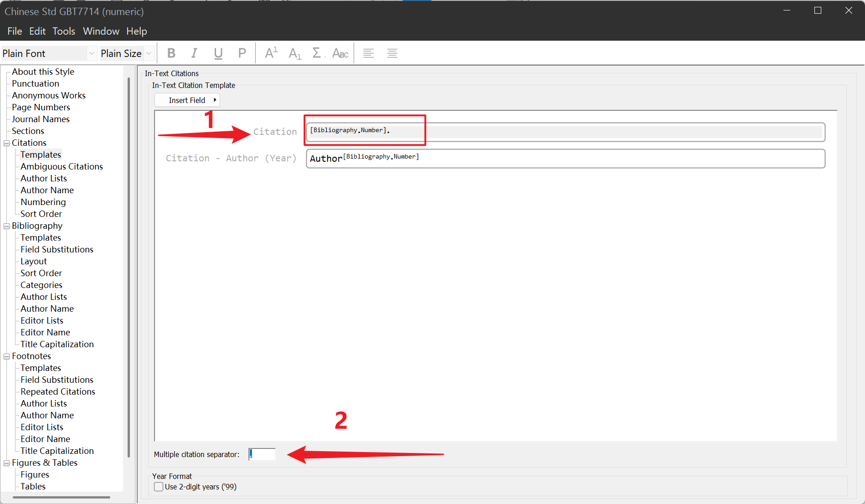Select Editor Name under Footnotes
This screenshot has height=504, width=865.
[x=45, y=439]
